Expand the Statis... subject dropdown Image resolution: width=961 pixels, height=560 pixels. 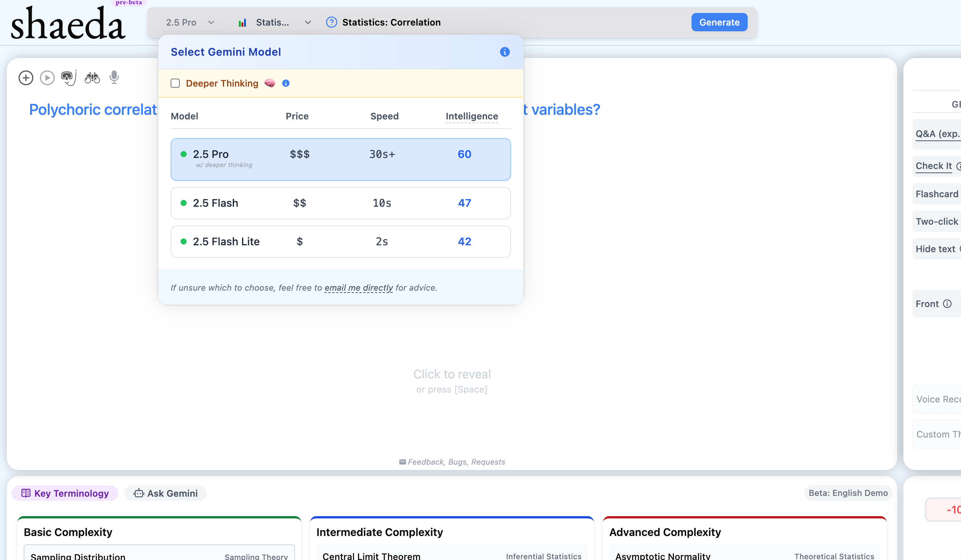point(274,23)
